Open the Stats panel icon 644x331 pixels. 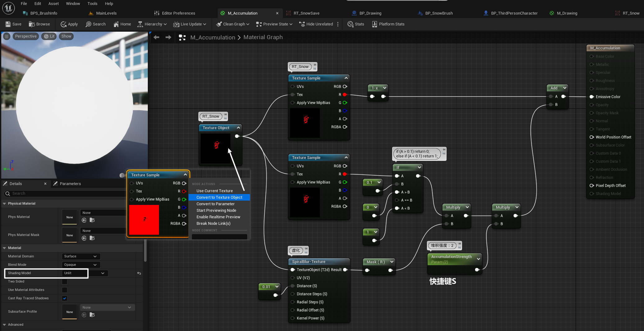[x=351, y=24]
